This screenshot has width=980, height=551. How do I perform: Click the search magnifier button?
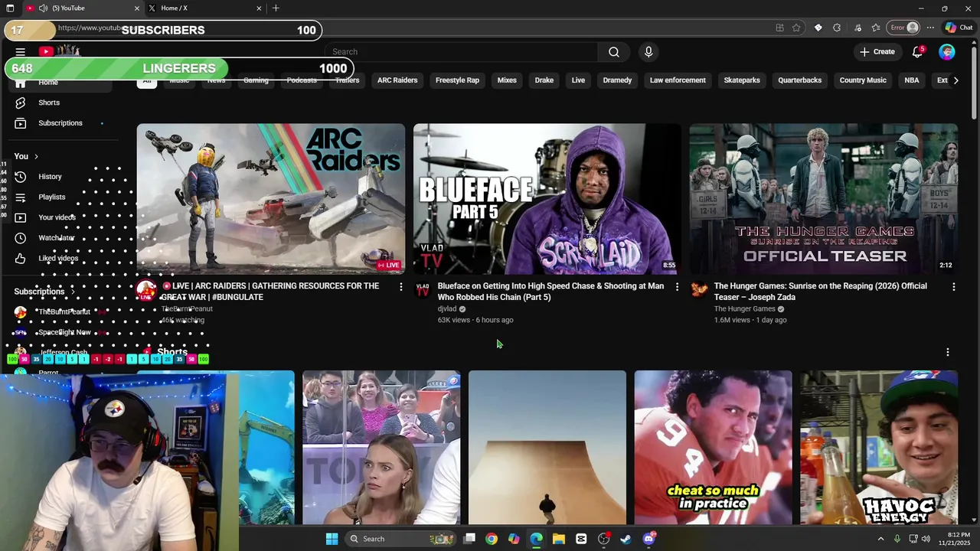point(614,52)
